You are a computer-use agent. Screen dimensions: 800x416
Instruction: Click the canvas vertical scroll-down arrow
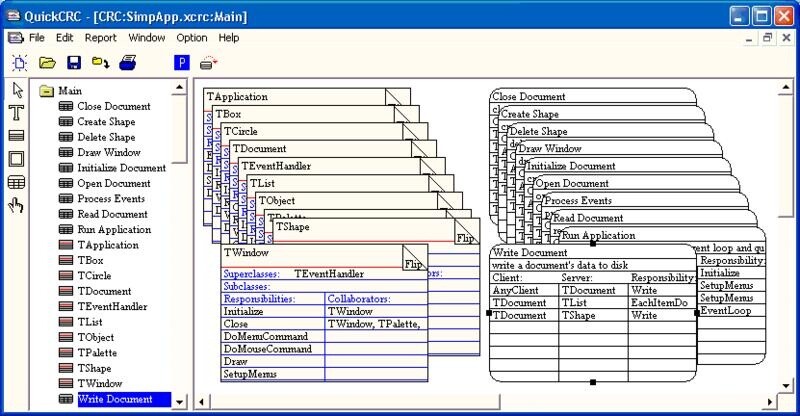click(x=785, y=386)
